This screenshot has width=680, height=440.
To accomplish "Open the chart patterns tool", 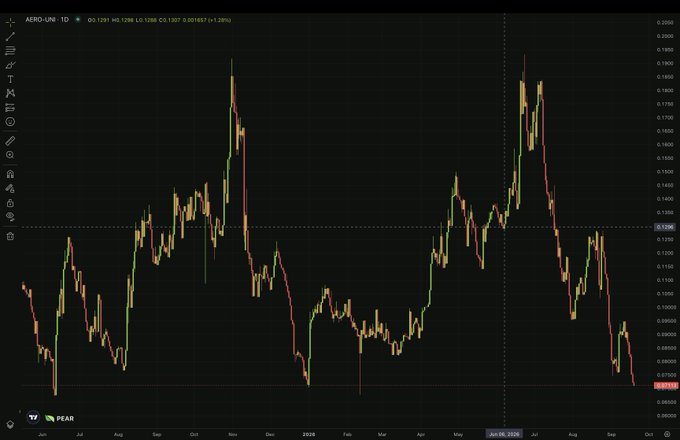I will (x=10, y=93).
